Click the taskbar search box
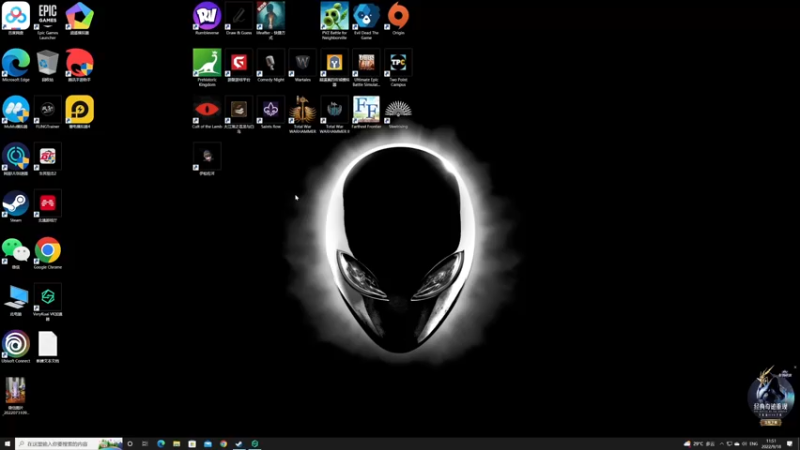The width and height of the screenshot is (800, 450). point(69,444)
